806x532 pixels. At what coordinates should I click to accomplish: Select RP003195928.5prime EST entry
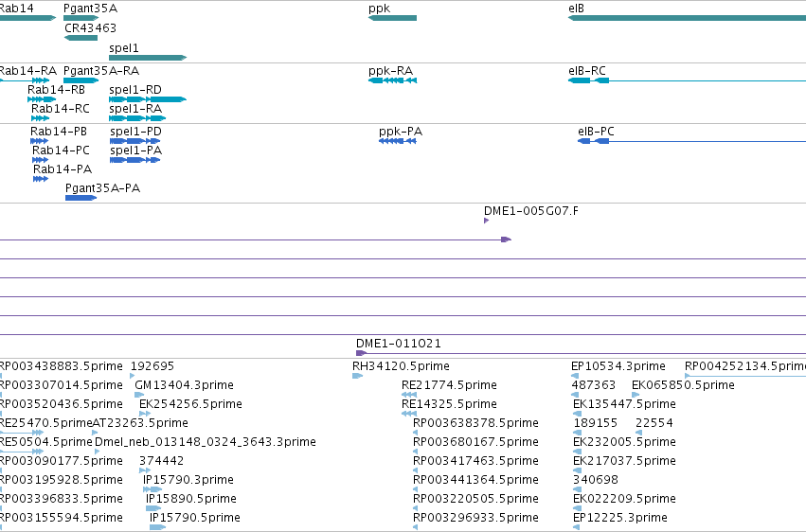[x=62, y=480]
